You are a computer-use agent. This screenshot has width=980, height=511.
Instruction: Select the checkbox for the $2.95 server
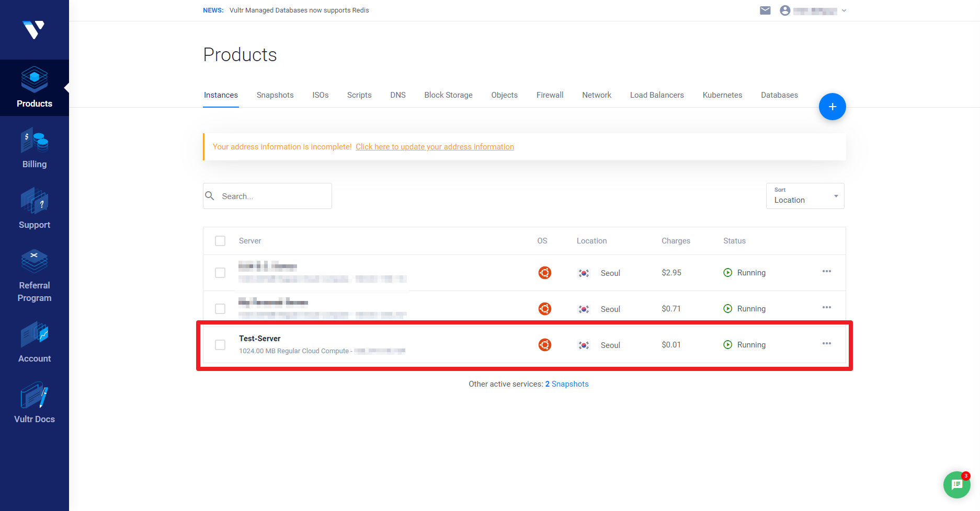coord(220,273)
